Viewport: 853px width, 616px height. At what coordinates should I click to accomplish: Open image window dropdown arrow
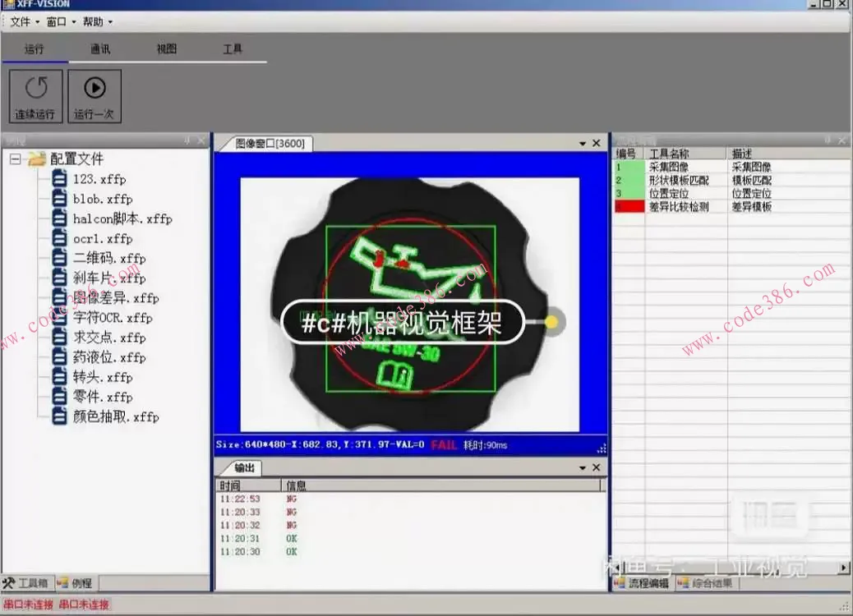tap(583, 144)
